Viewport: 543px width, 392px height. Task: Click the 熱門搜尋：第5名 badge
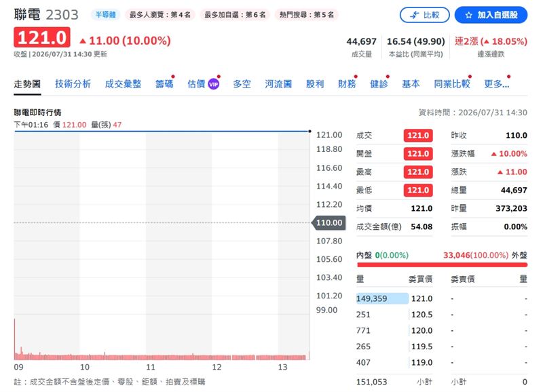[x=307, y=14]
